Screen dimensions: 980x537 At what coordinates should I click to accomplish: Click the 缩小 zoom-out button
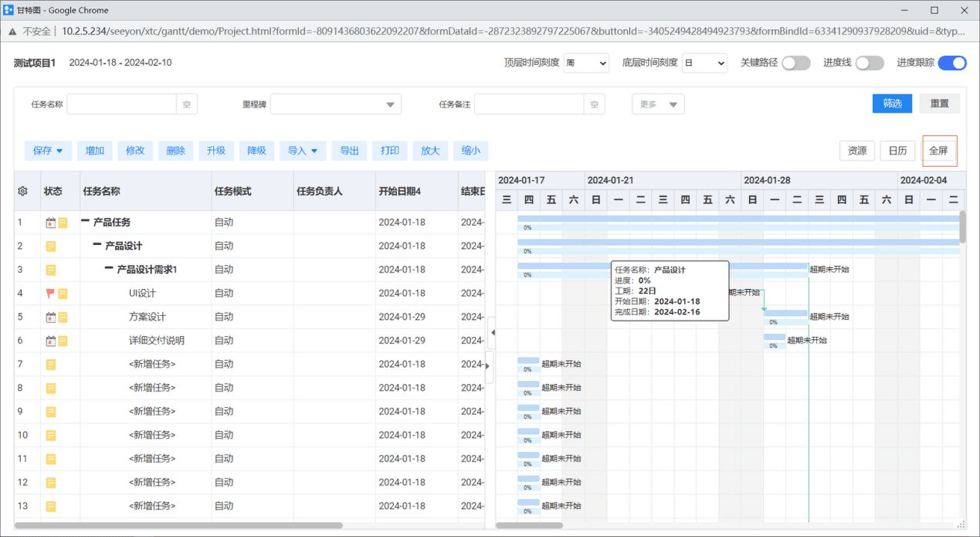pyautogui.click(x=471, y=151)
